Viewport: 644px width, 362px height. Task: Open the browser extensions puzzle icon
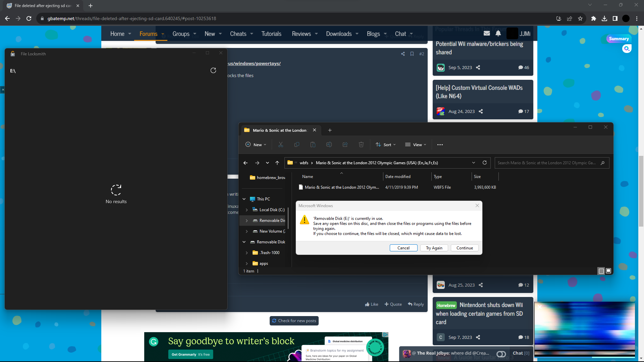pos(594,18)
